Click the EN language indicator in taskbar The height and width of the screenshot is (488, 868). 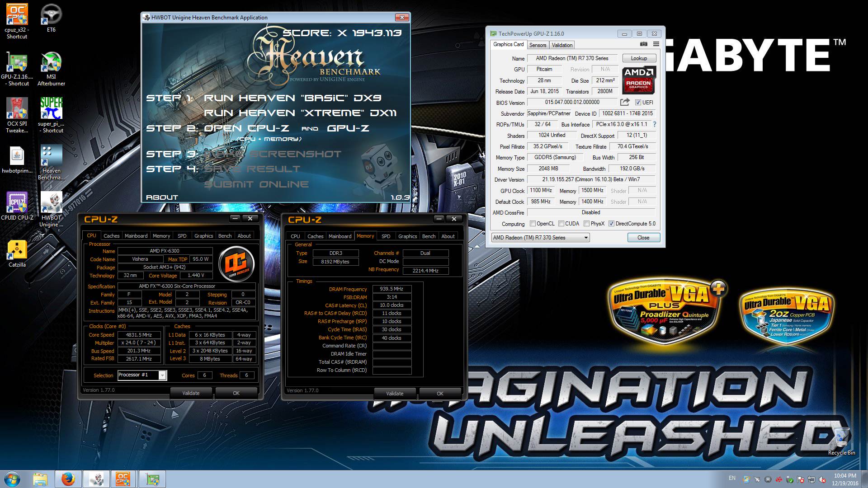732,478
